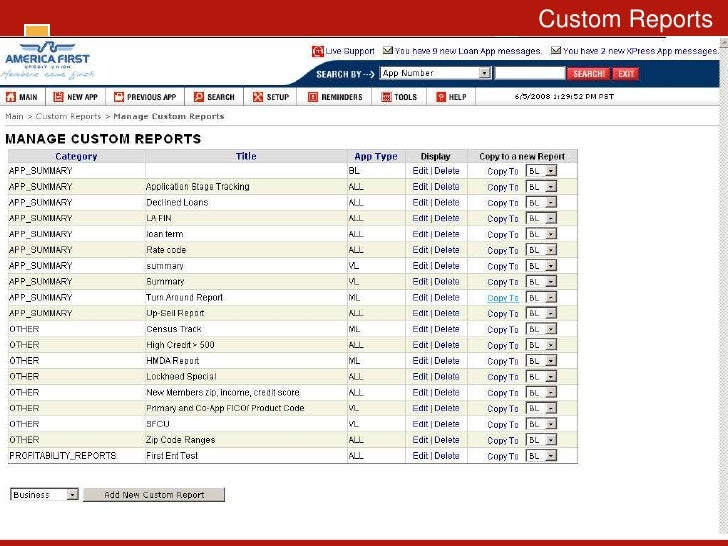Click the Main home icon
This screenshot has width=728, height=546.
(x=11, y=97)
